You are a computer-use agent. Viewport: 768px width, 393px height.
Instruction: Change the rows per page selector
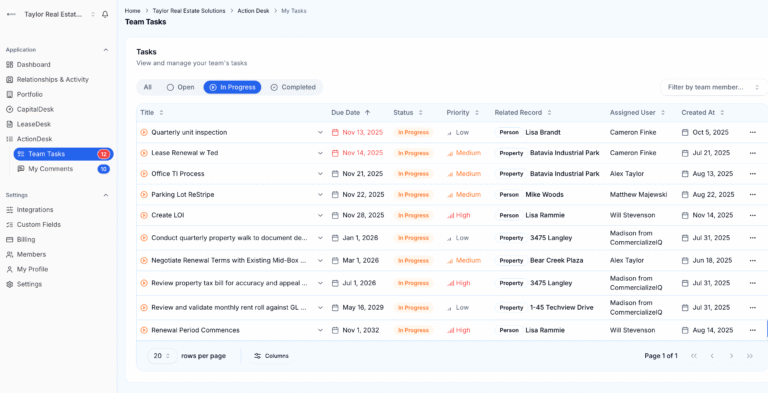[162, 356]
